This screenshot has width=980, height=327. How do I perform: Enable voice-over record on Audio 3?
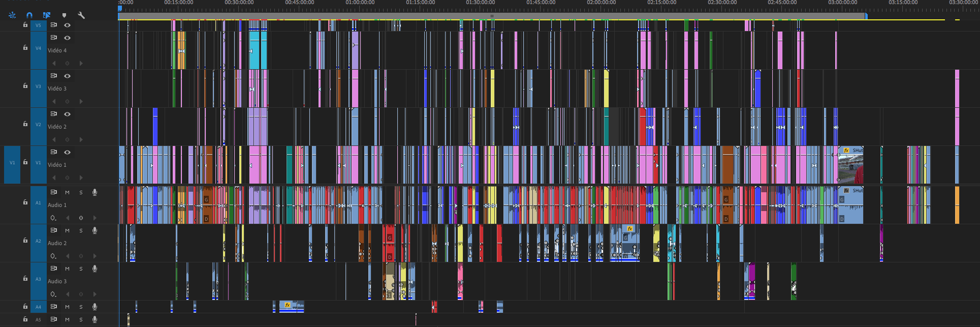tap(94, 269)
